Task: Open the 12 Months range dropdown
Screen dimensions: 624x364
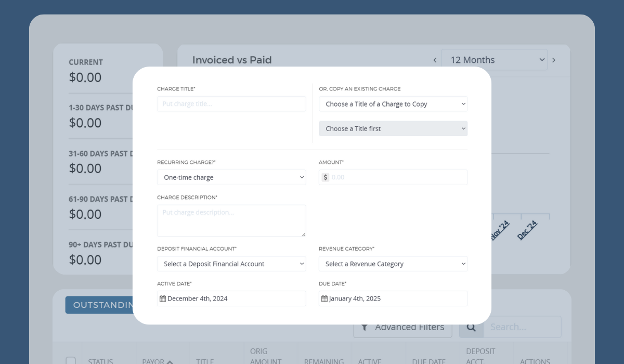Action: 494,60
